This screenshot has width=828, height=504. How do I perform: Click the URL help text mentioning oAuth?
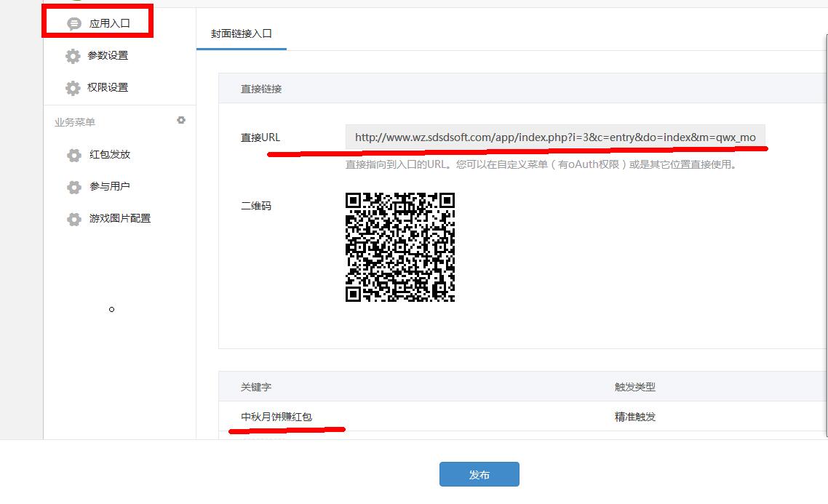coord(541,164)
